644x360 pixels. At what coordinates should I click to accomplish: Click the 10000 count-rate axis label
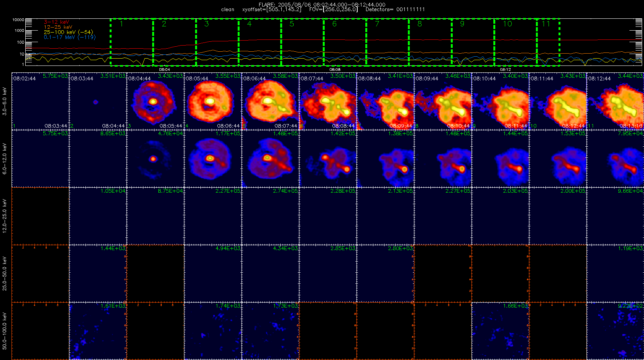[x=18, y=20]
